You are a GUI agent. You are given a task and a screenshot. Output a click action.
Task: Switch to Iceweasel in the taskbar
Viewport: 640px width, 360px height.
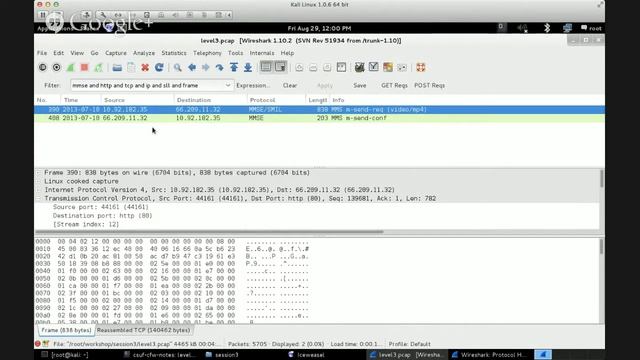tap(307, 355)
